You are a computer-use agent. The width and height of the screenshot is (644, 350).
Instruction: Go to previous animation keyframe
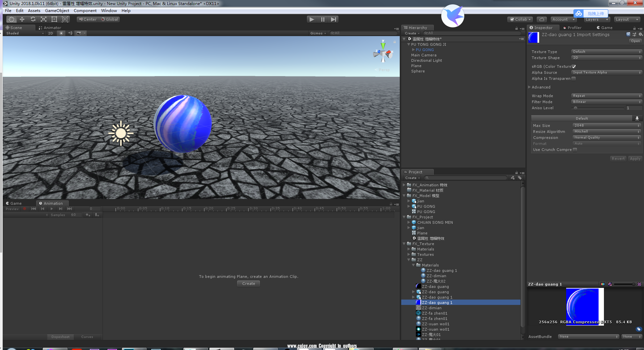coord(42,209)
